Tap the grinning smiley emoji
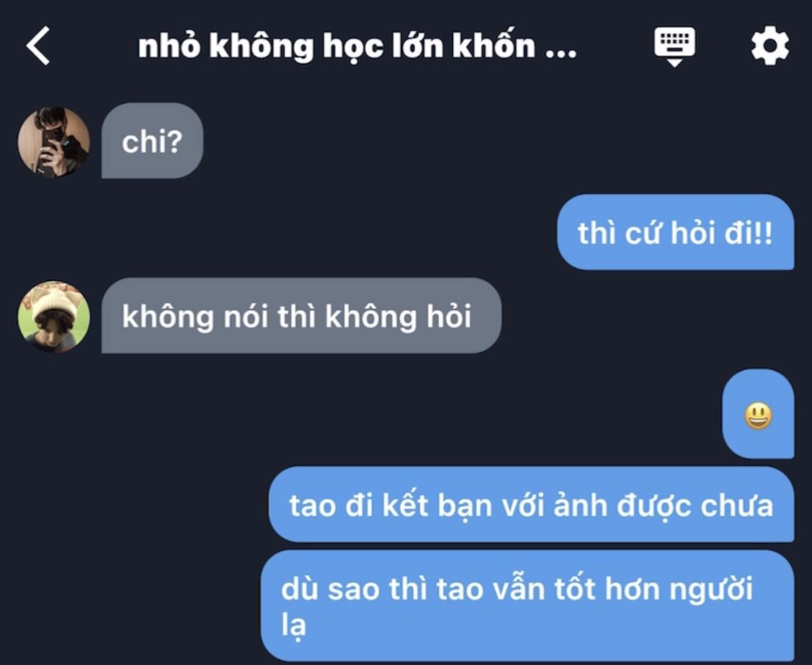Screen dimensions: 812x665 pos(758,417)
